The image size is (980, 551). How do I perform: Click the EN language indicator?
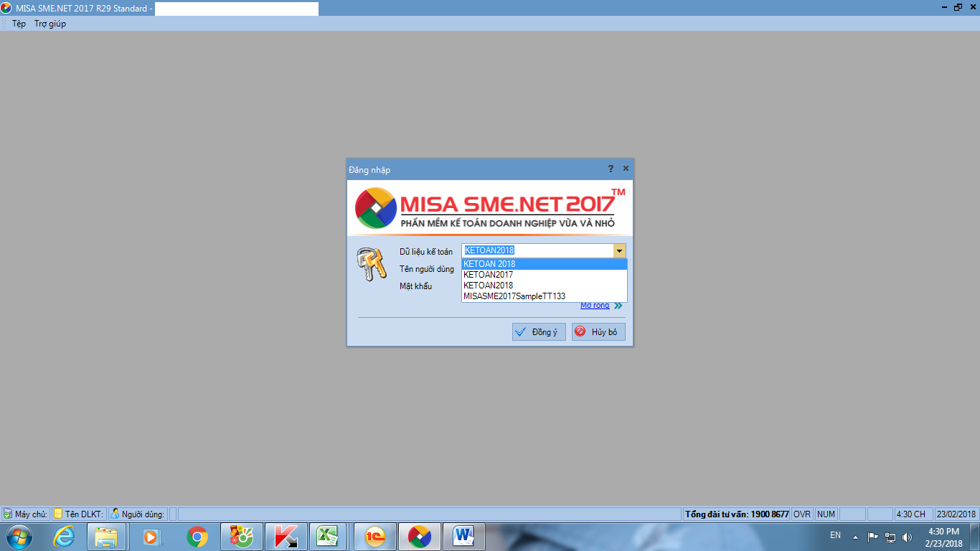pos(835,535)
